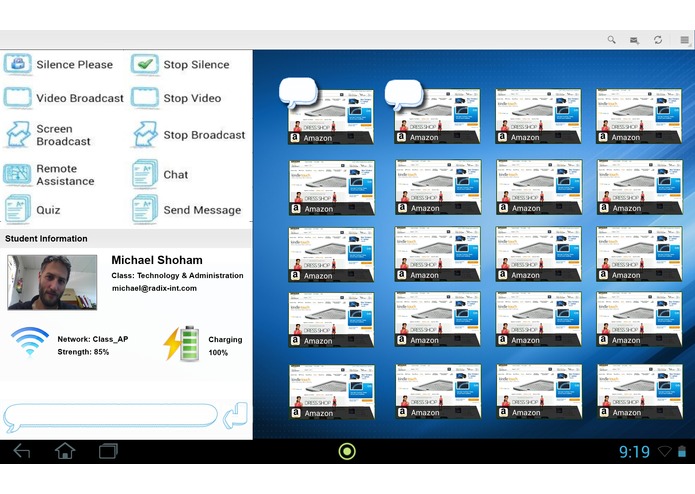Start Video Broadcast via its icon
Viewport: 695px width, 494px height.
pos(18,97)
